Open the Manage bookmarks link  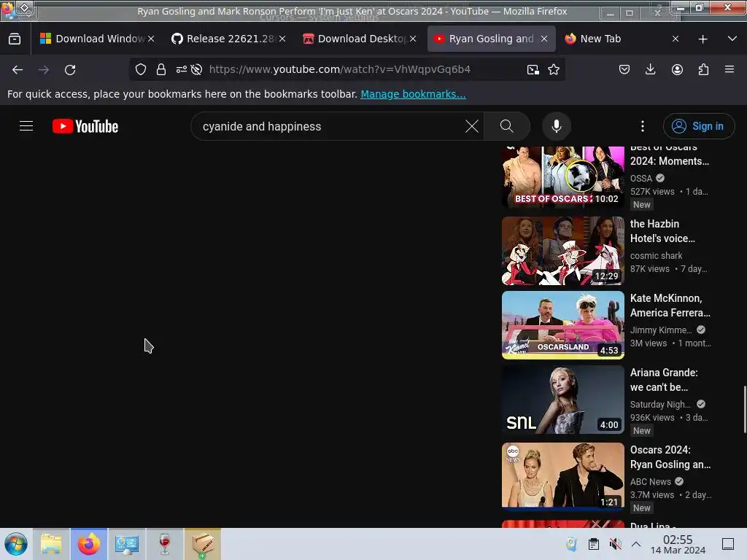(x=413, y=94)
